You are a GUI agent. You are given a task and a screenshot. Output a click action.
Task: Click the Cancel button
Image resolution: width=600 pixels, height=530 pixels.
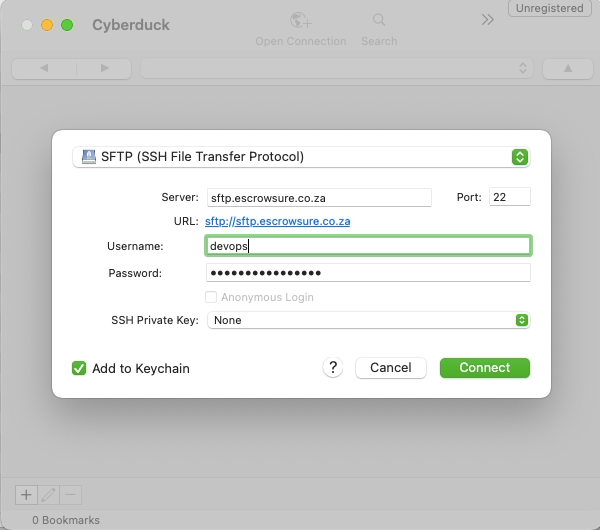(391, 368)
